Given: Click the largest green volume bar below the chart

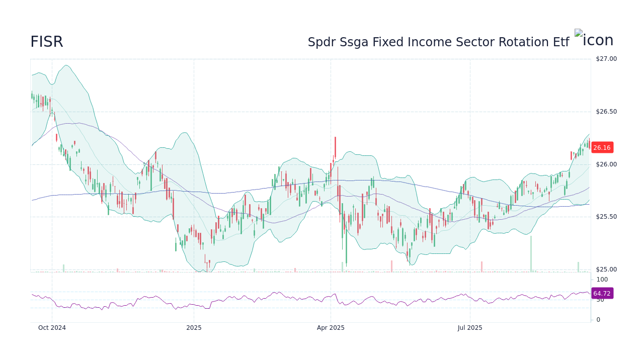Looking at the screenshot, I should tap(530, 254).
